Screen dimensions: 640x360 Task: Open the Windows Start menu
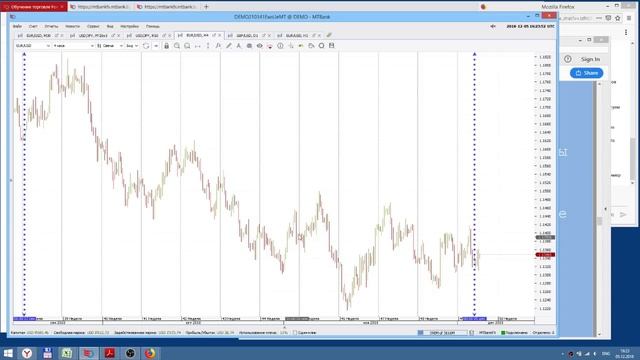[x=8, y=353]
